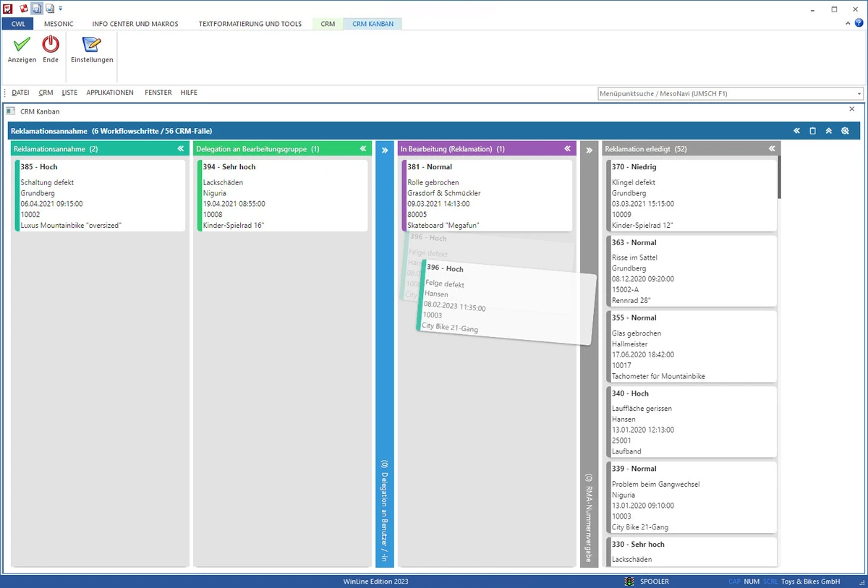This screenshot has height=588, width=868.
Task: Click the red Ende power icon
Action: coord(51,45)
